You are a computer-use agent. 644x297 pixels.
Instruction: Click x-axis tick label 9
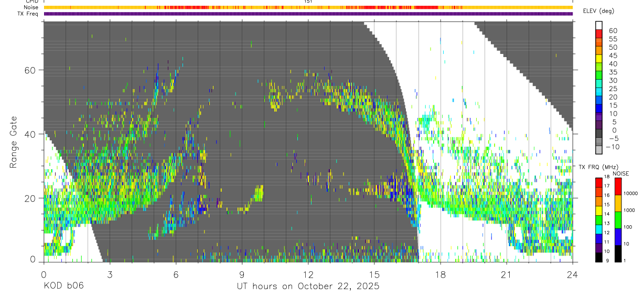(x=242, y=274)
